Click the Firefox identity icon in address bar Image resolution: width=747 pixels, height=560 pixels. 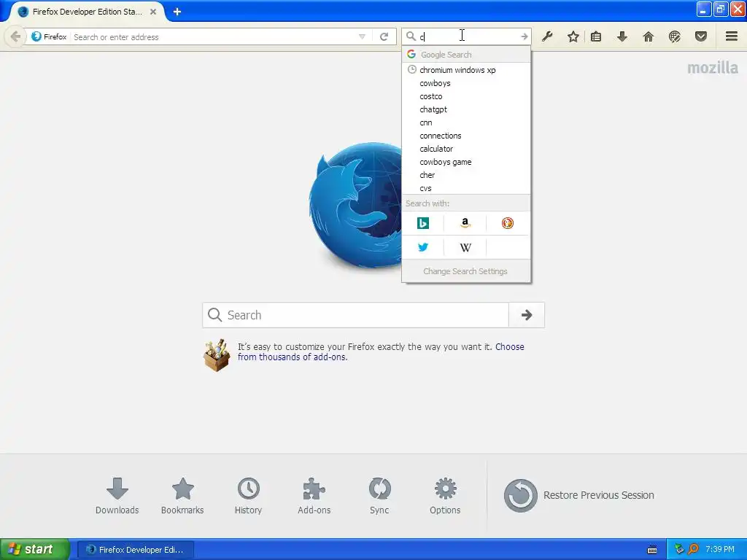[36, 36]
